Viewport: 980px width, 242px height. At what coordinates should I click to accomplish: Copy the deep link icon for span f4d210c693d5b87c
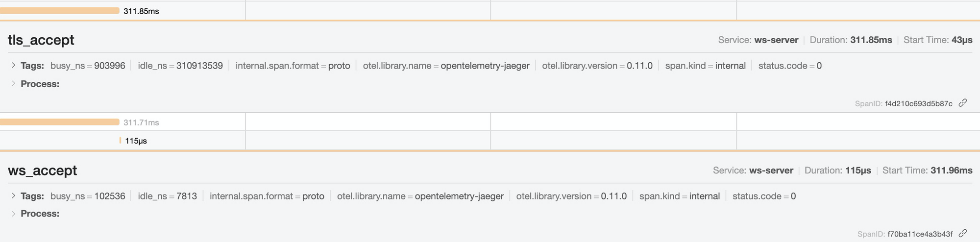point(963,103)
